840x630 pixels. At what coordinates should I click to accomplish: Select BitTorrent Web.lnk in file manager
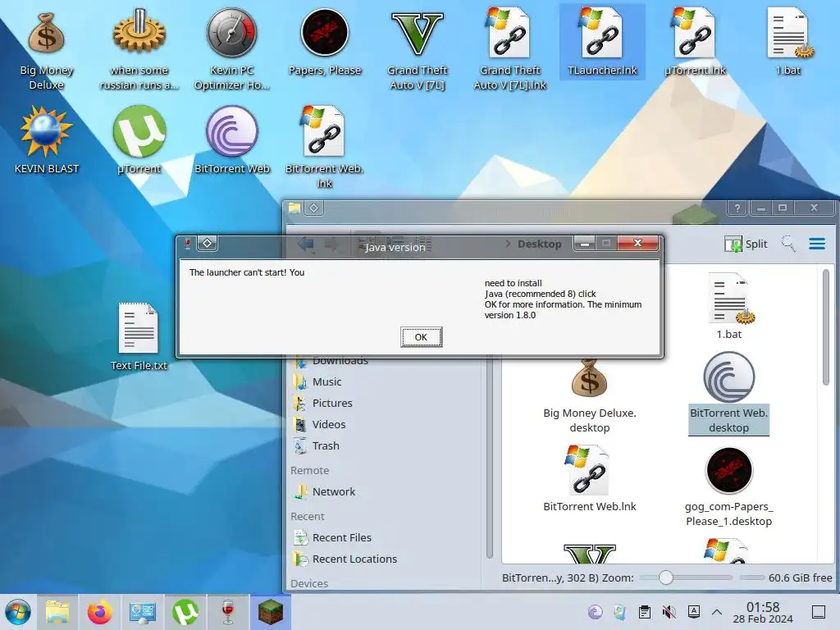tap(589, 478)
